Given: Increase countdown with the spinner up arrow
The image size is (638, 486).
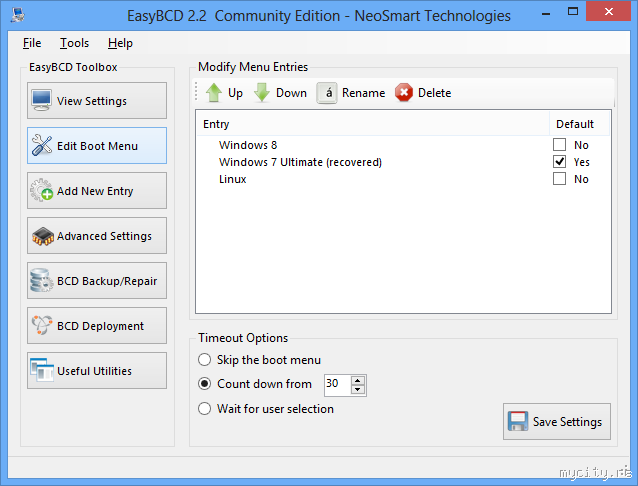Looking at the screenshot, I should click(x=358, y=381).
